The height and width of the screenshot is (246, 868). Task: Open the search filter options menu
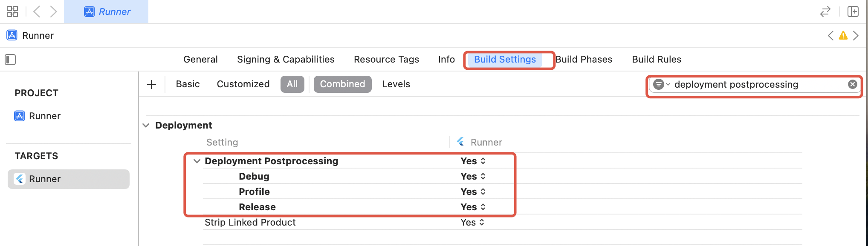pos(661,84)
